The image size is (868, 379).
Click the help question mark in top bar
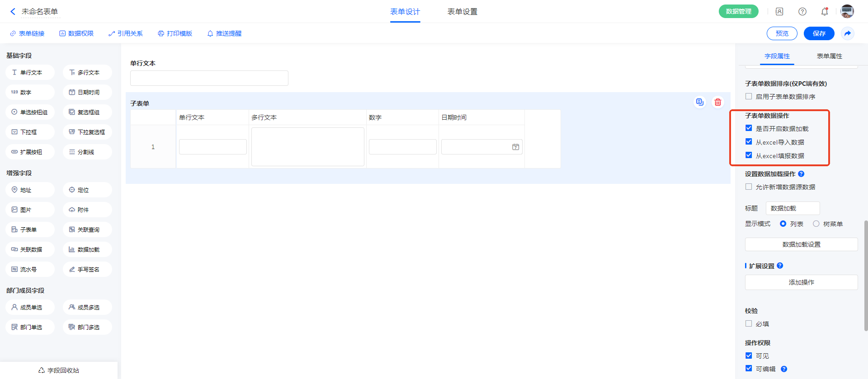coord(802,12)
